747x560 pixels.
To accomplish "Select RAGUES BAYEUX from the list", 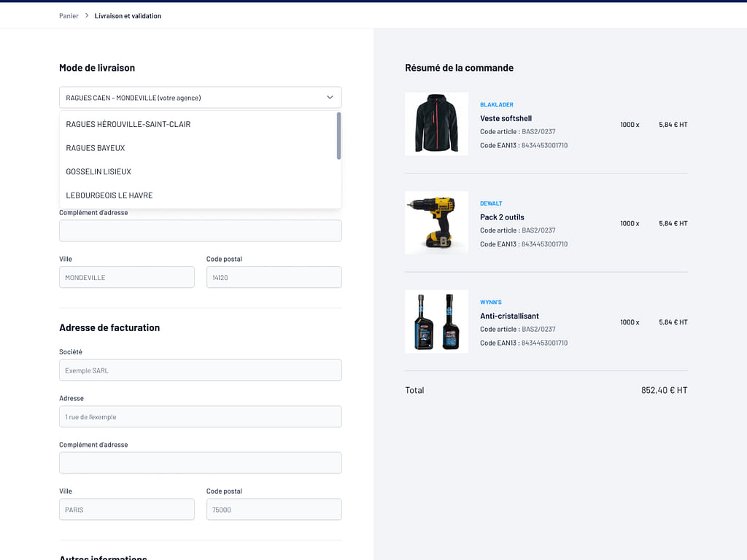I will 96,148.
